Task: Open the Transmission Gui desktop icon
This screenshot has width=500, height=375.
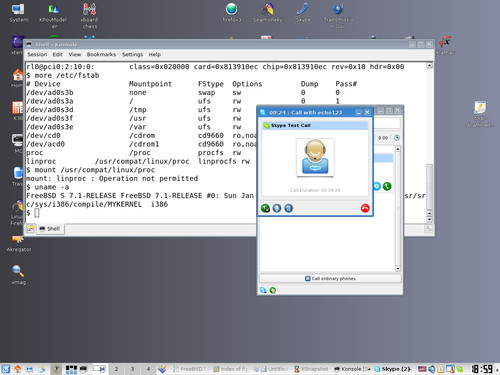Action: 338,16
